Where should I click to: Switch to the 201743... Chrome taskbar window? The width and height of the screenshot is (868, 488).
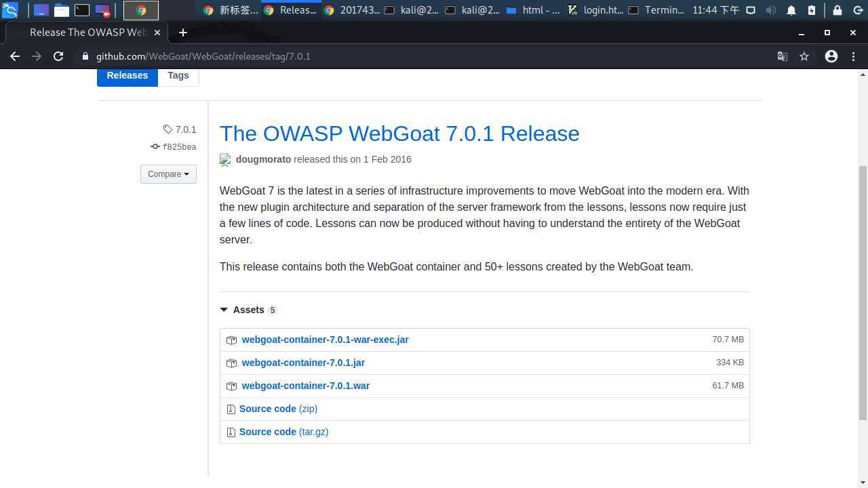pyautogui.click(x=352, y=10)
